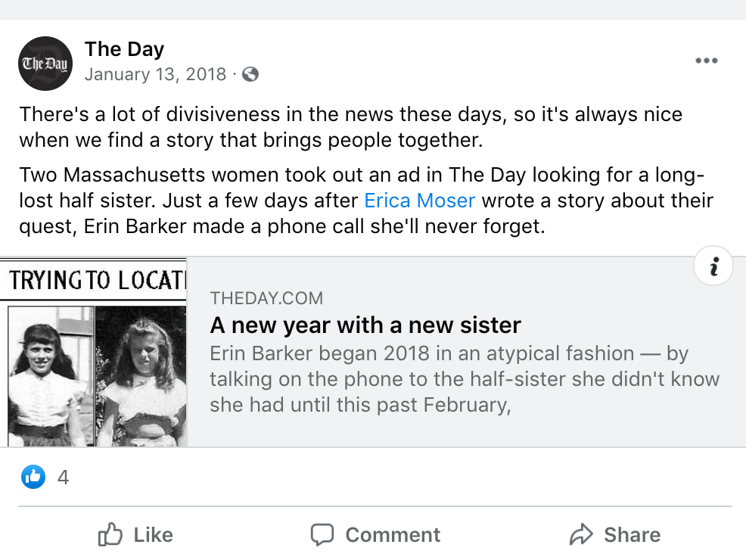Share the post

click(615, 535)
